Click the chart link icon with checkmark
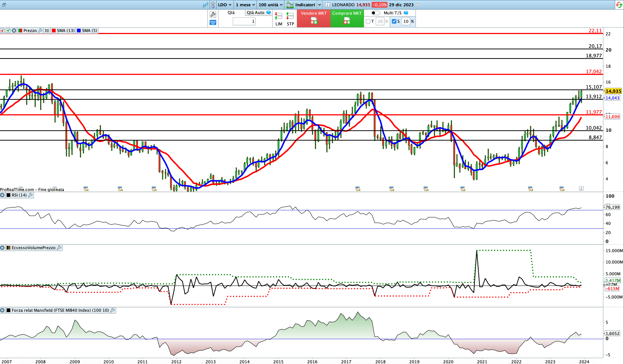The height and width of the screenshot is (364, 624). coord(213,5)
